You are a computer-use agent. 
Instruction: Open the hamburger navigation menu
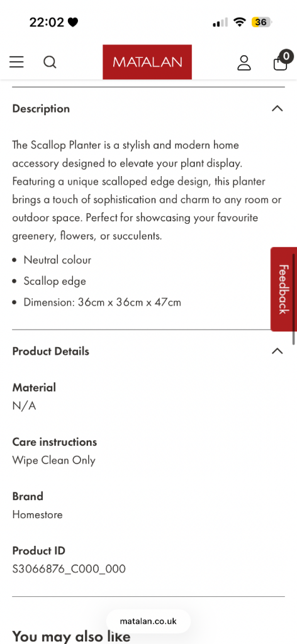tap(16, 62)
